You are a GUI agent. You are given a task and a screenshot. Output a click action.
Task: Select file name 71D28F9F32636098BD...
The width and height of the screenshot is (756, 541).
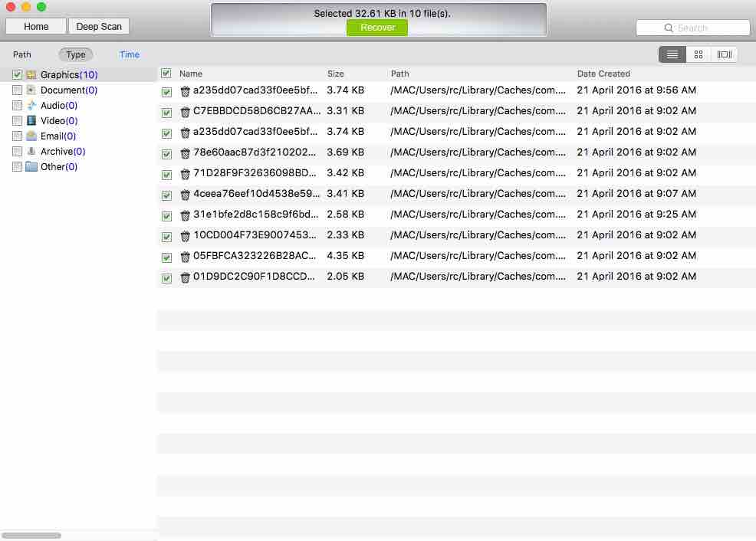(x=255, y=173)
